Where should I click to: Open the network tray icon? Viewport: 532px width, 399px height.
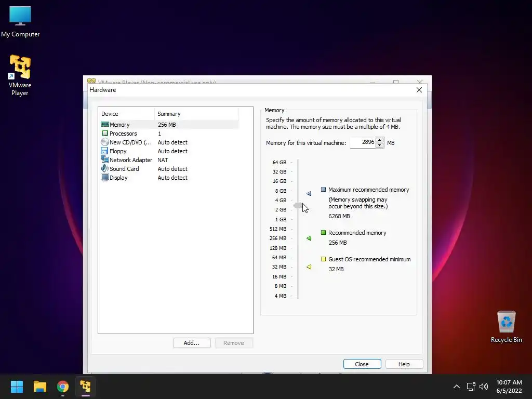(x=471, y=387)
